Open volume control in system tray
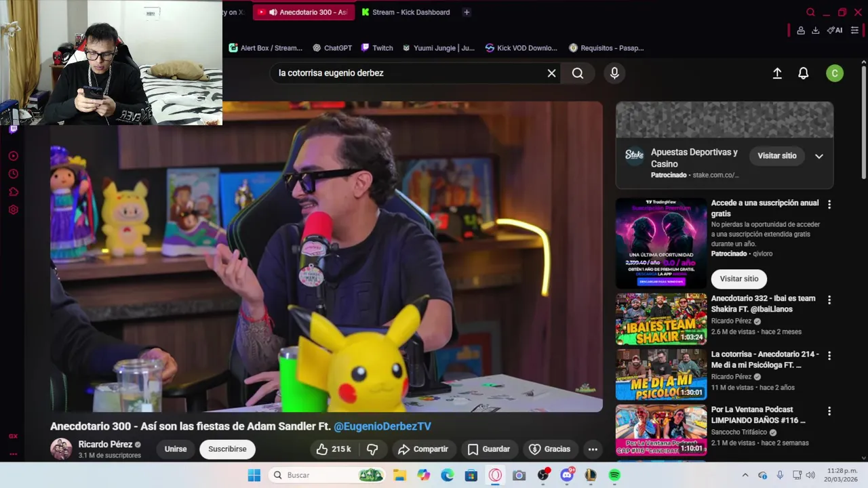This screenshot has height=488, width=868. pos(810,475)
